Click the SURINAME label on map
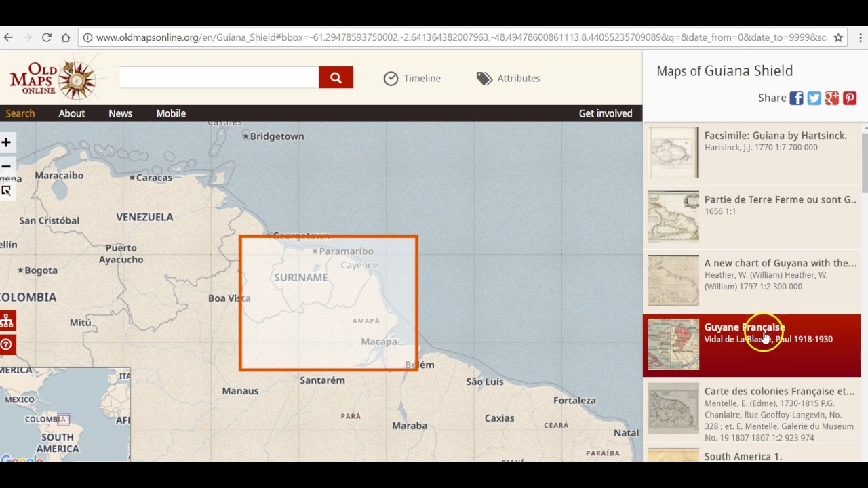Image resolution: width=868 pixels, height=488 pixels. click(300, 277)
